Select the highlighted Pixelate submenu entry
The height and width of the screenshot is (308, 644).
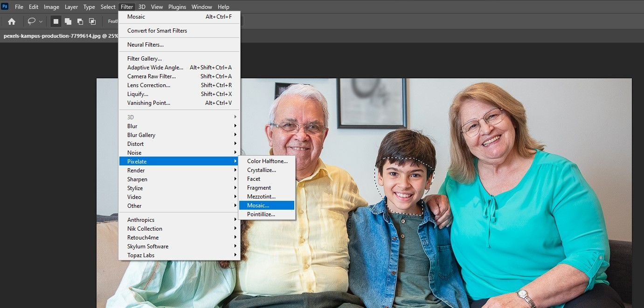coord(180,162)
